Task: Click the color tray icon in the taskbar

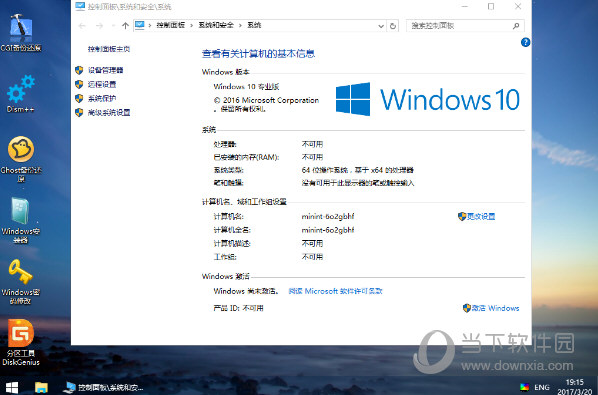Action: 525,387
